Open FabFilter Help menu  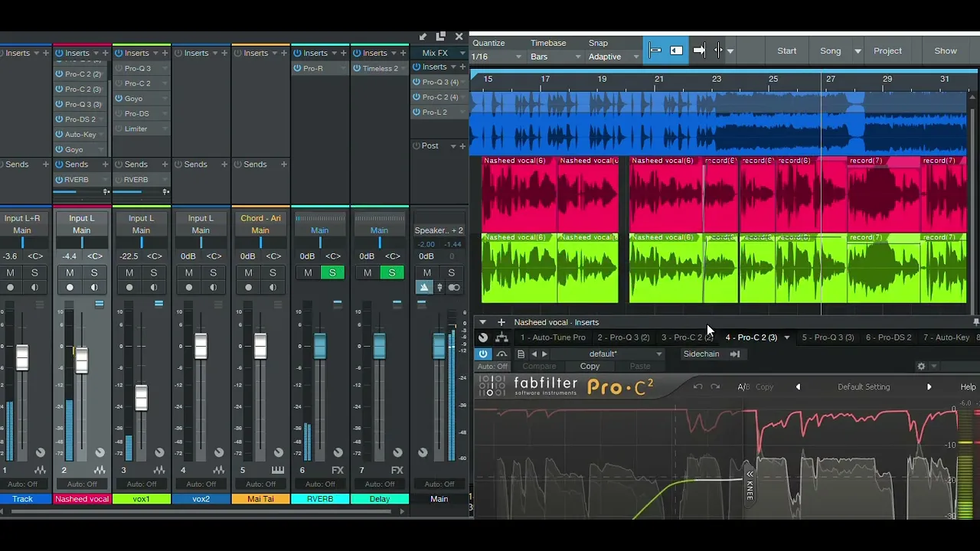tap(968, 387)
